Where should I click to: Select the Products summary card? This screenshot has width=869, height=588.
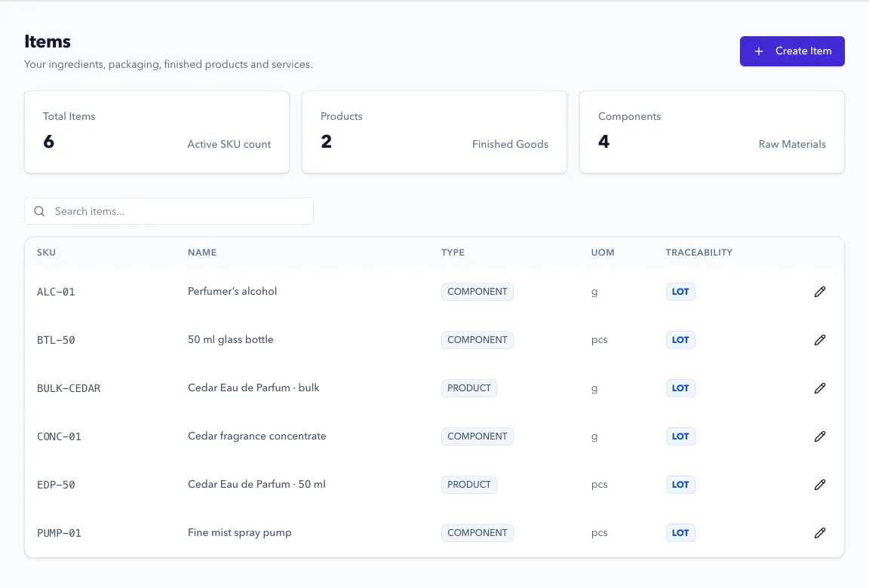click(x=434, y=132)
